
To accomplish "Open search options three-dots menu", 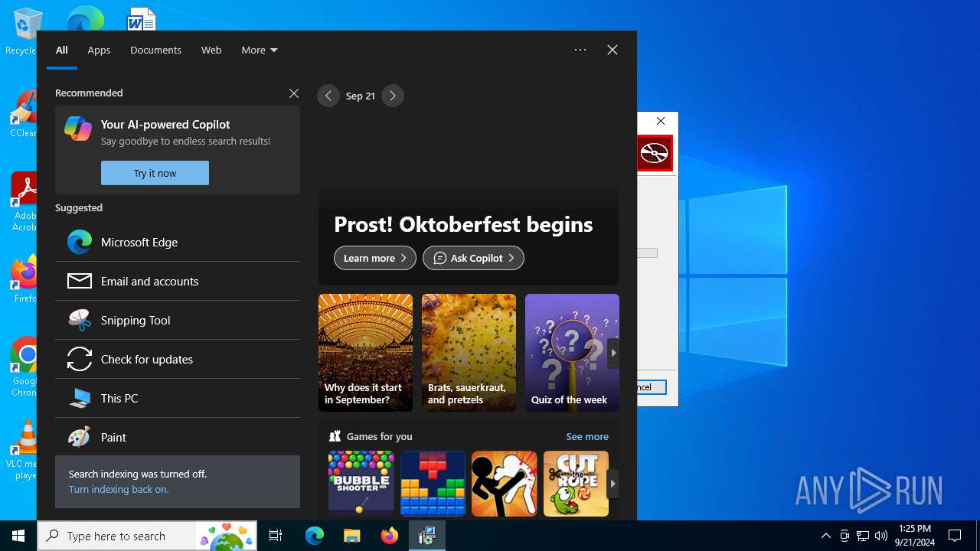I will 580,50.
